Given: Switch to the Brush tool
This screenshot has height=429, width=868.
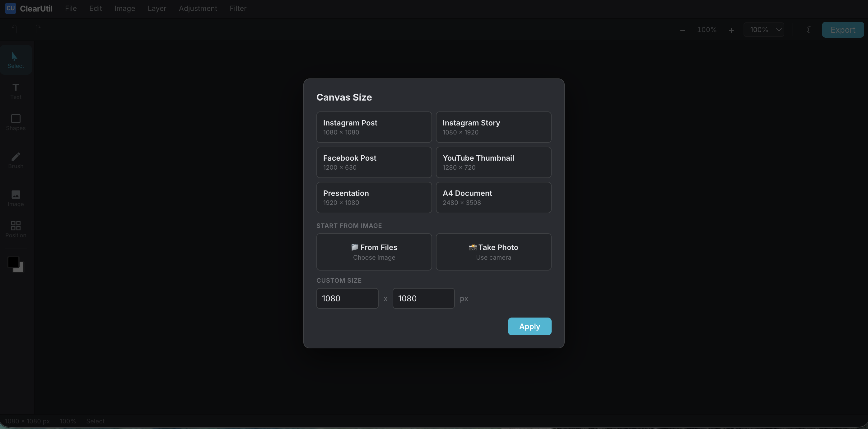Looking at the screenshot, I should coord(16,160).
